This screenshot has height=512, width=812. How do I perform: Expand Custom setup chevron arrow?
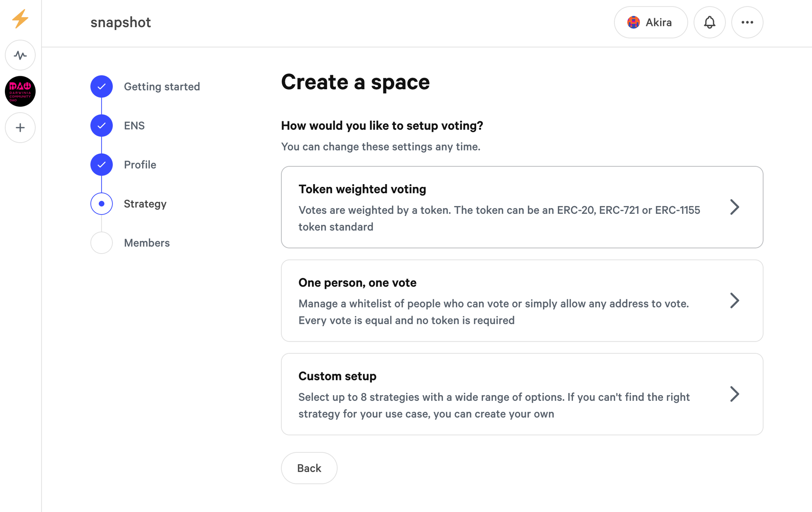[x=734, y=394]
